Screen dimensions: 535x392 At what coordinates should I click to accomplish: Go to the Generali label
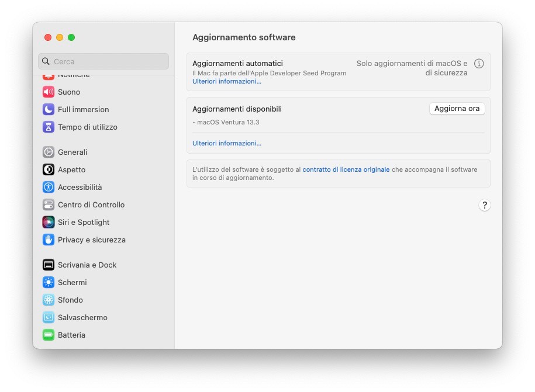pyautogui.click(x=73, y=152)
